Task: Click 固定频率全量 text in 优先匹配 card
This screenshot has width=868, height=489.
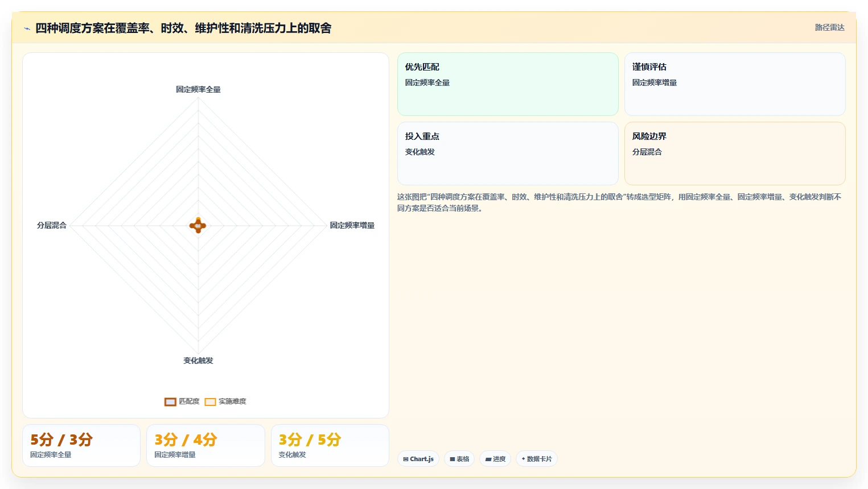Action: point(427,82)
